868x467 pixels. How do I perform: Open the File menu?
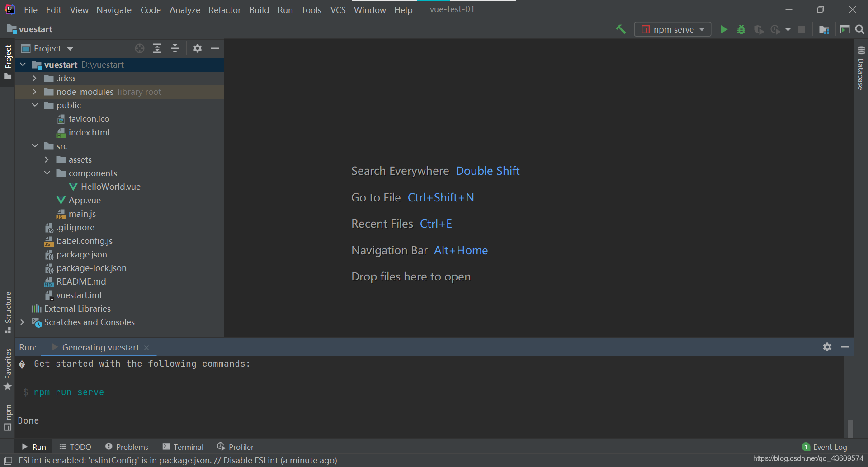30,9
